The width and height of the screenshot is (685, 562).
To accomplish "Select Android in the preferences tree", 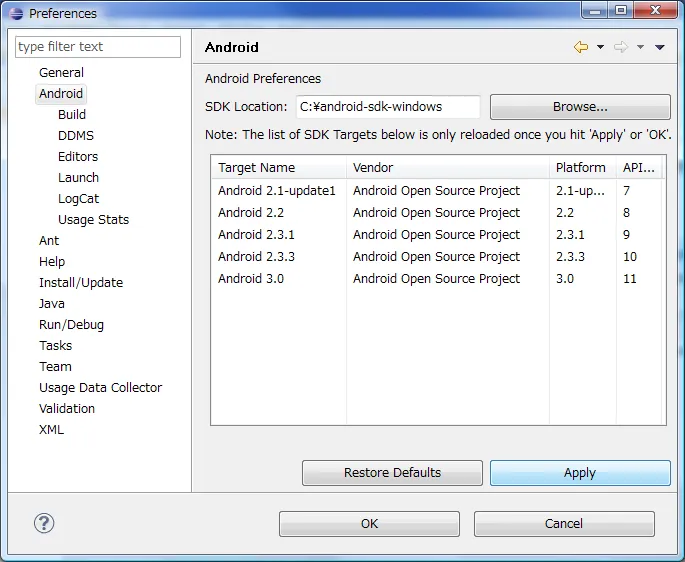I will (x=61, y=94).
